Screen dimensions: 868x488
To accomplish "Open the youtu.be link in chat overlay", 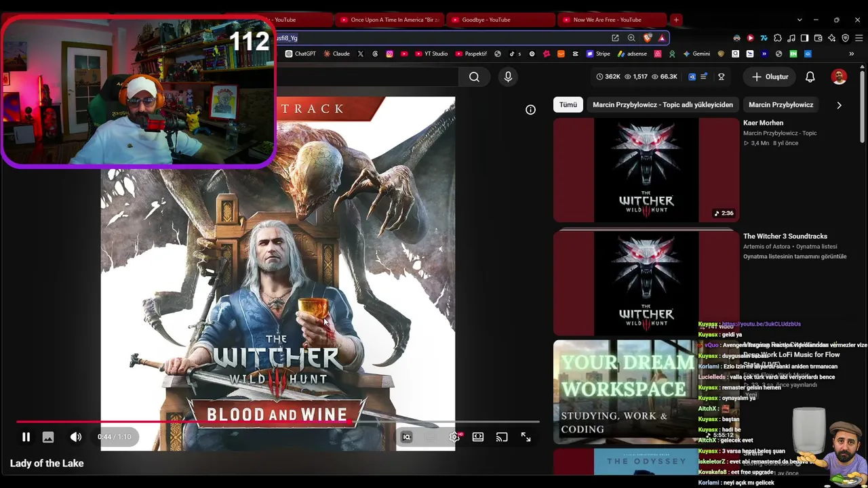I will point(761,324).
